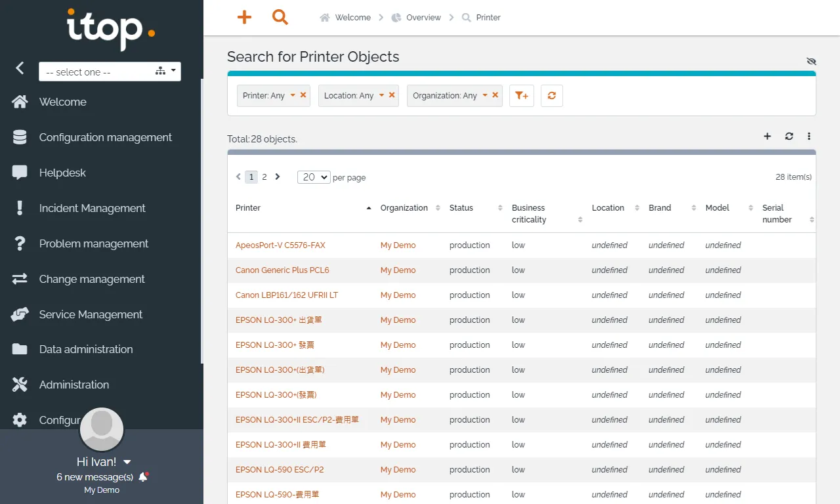Screen dimensions: 840x504
Task: Expand the Location: Any filter dropdown
Action: click(x=381, y=95)
